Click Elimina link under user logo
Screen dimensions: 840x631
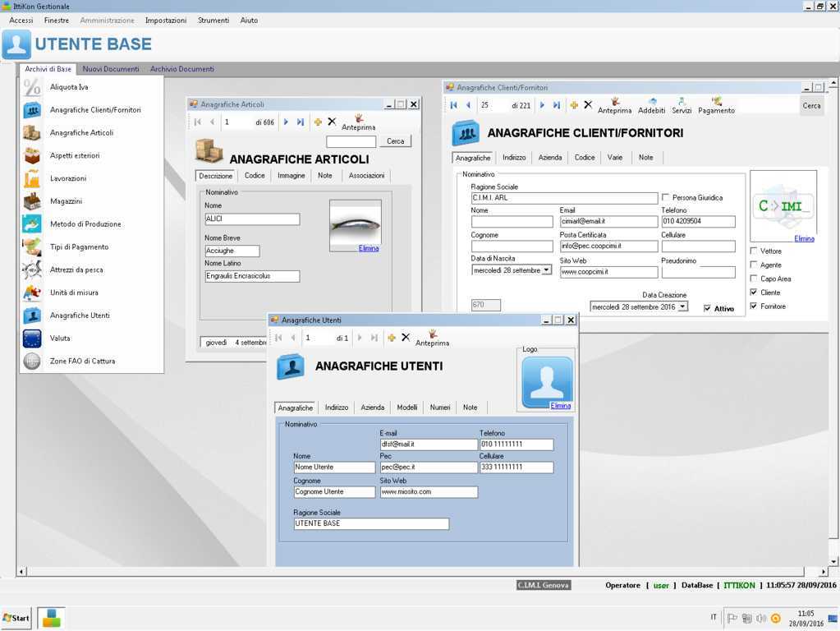point(560,405)
